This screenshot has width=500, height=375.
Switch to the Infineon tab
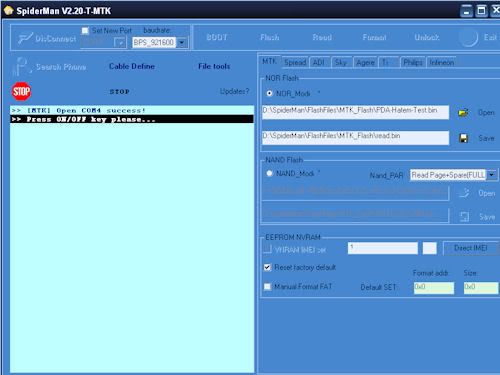442,62
